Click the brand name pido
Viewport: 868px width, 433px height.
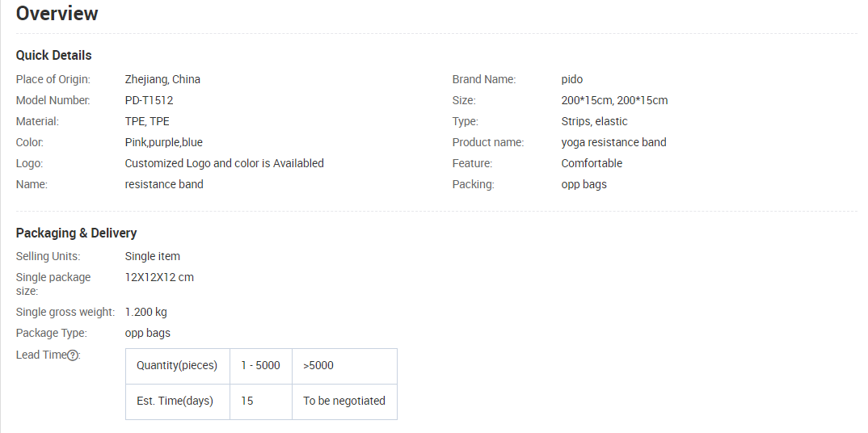pos(571,80)
